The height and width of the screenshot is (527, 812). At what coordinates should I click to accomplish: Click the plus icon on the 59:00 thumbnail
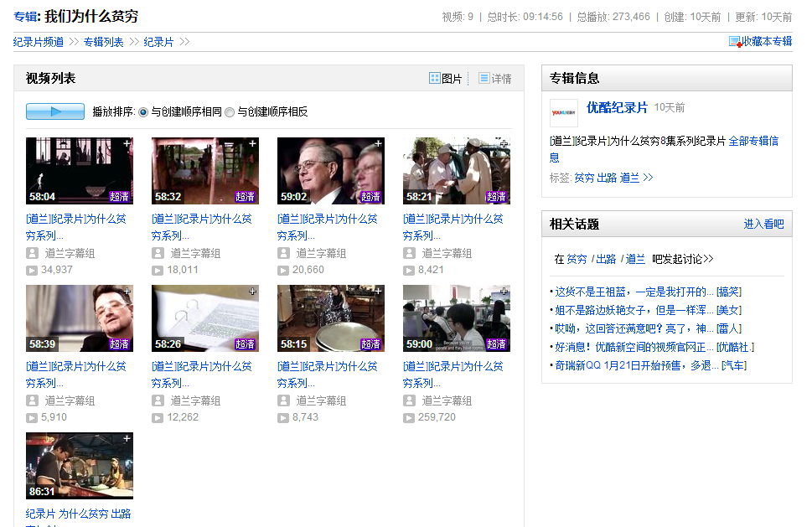click(x=504, y=292)
